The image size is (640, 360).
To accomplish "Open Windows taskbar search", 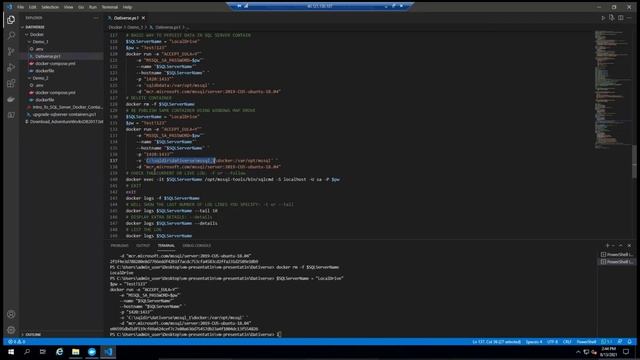I will 27,351.
